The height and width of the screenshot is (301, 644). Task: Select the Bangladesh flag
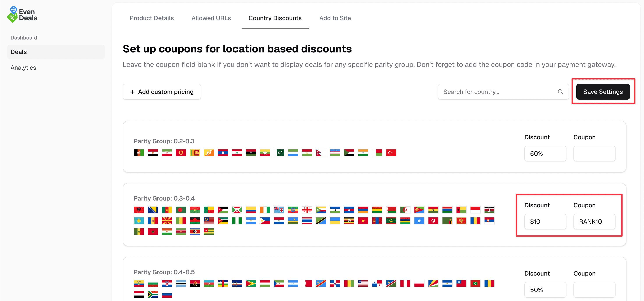pos(181,210)
